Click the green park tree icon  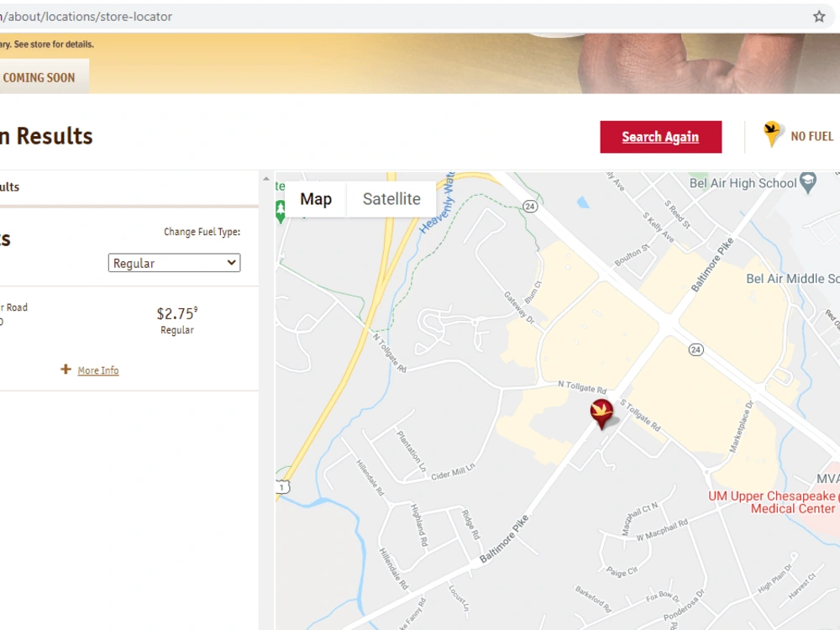pyautogui.click(x=281, y=211)
